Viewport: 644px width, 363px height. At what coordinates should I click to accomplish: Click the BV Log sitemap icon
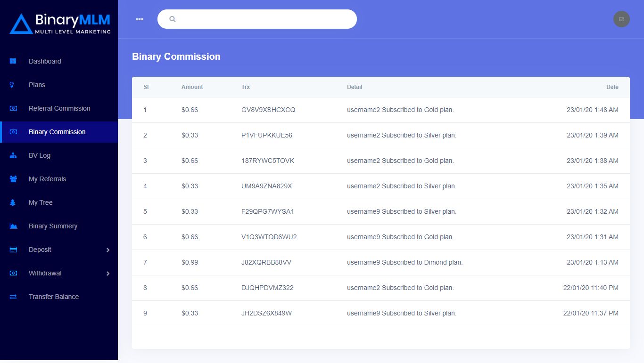13,155
